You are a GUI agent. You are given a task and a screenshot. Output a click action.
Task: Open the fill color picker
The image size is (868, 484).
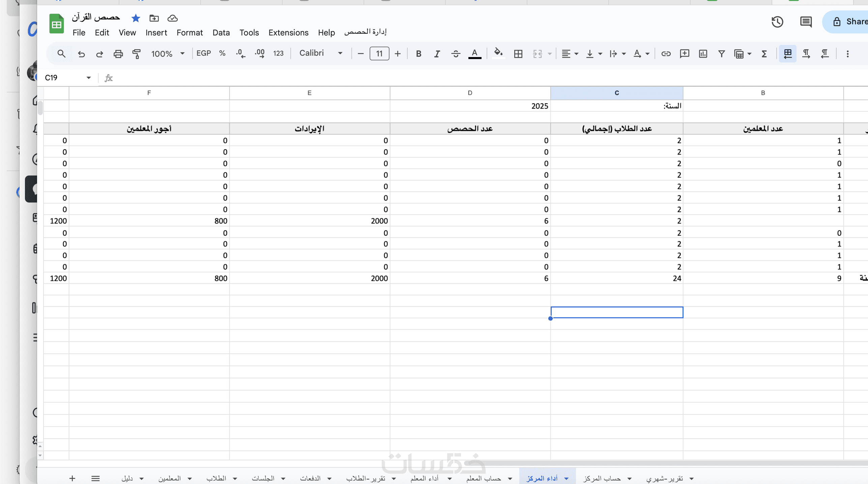point(498,54)
